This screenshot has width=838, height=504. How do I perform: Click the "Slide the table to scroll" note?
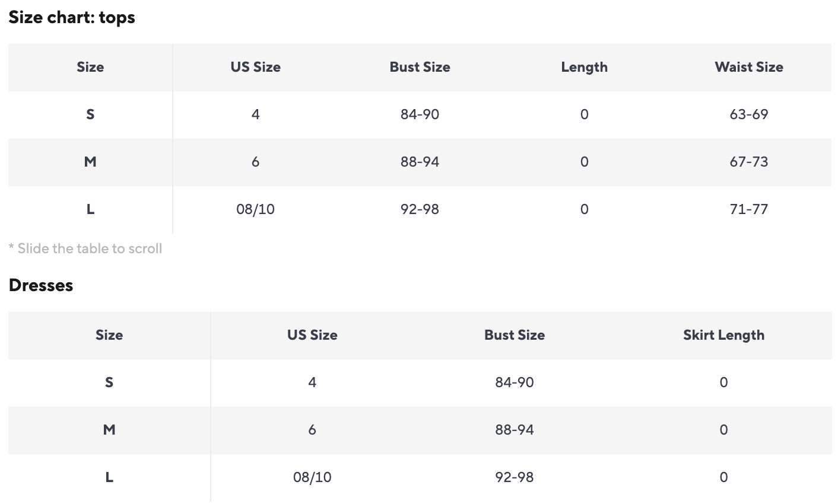[x=85, y=248]
